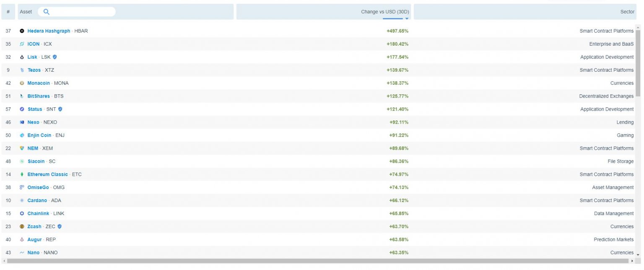Open the Enjin Coin asset link
Viewport: 644px width, 270px height.
[39, 135]
